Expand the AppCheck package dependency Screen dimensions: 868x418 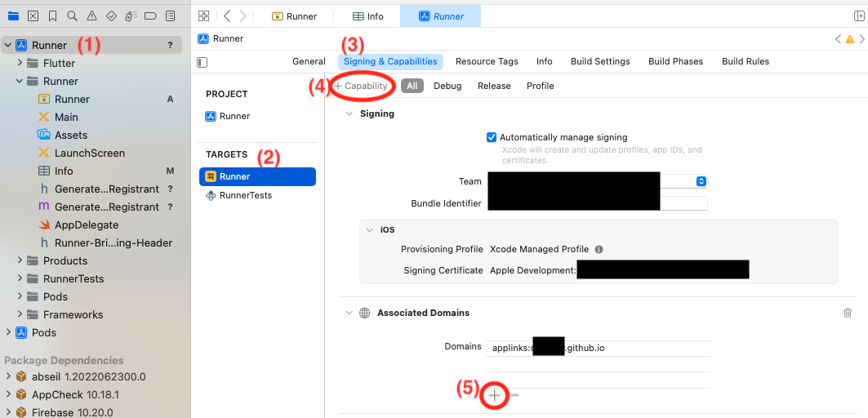click(x=7, y=394)
